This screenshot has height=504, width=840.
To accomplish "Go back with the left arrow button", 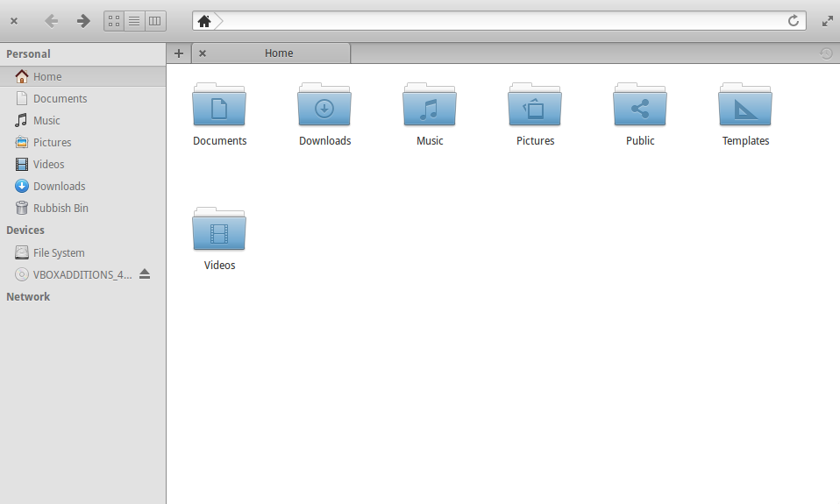I will point(52,21).
